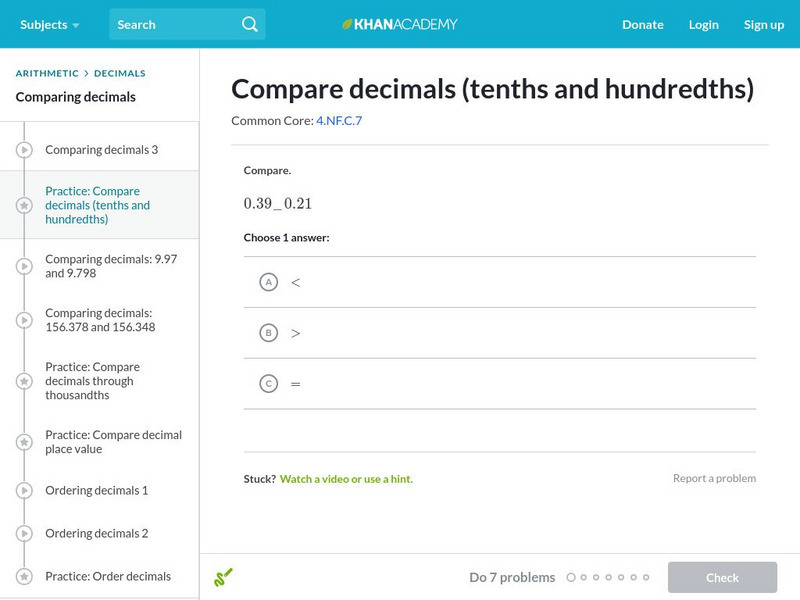800x600 pixels.
Task: Select answer B, greater than
Action: tap(268, 333)
